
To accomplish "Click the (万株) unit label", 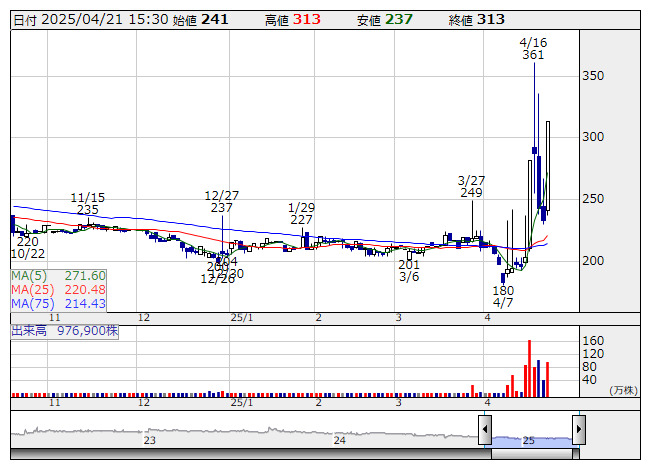I will (x=623, y=390).
